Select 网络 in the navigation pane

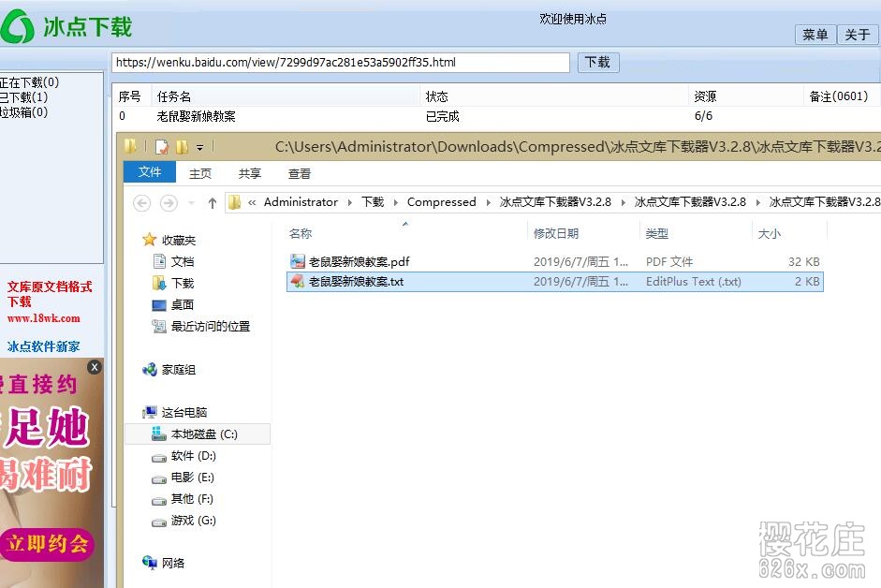pyautogui.click(x=172, y=563)
